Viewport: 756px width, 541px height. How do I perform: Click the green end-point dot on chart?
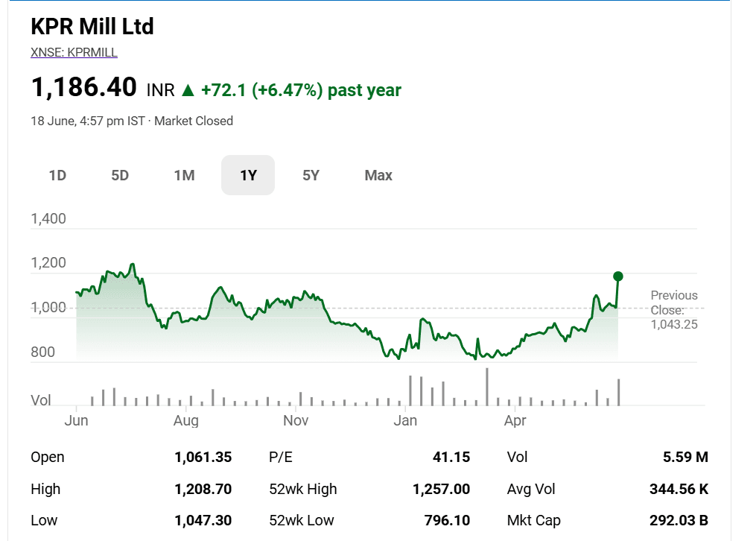coord(618,276)
